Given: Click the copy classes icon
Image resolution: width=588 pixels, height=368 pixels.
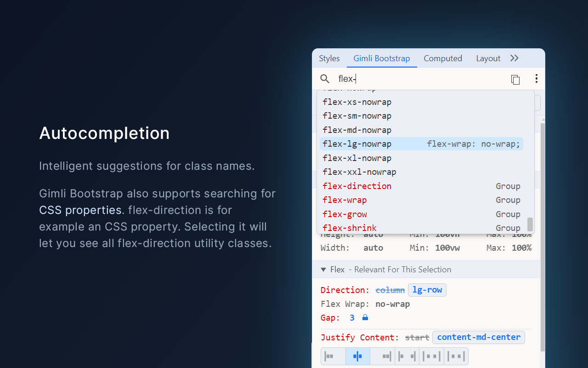Looking at the screenshot, I should tap(515, 79).
